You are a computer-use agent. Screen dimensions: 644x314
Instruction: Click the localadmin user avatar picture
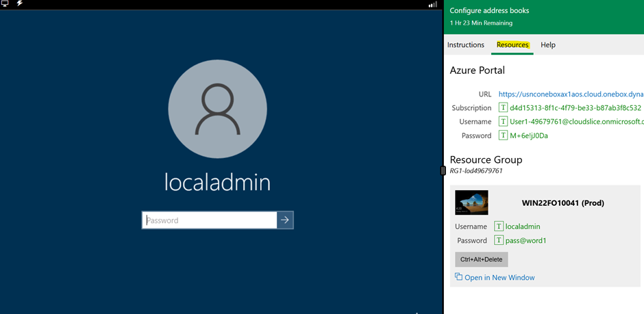(218, 109)
